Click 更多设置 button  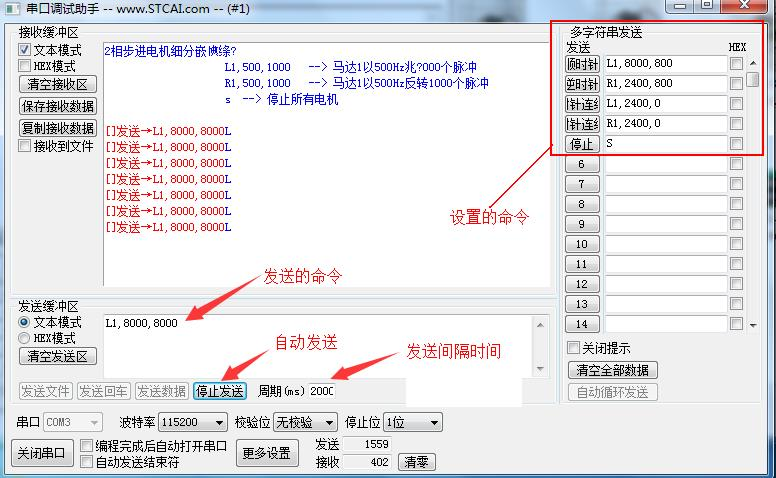point(267,453)
